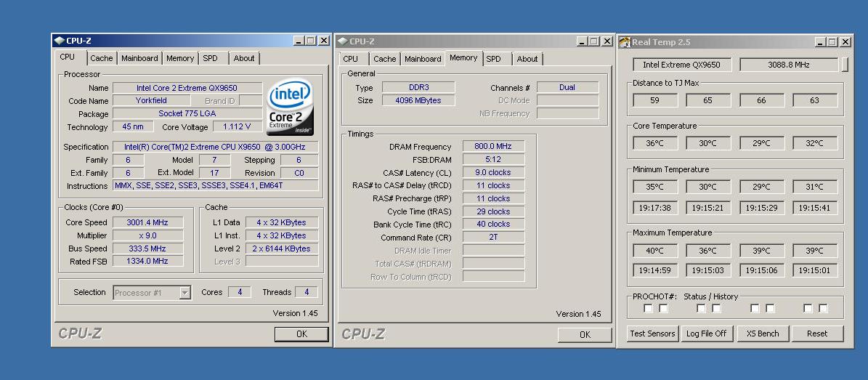Click Command Rate value 2T
Viewport: 868px width, 380px height.
pos(493,238)
